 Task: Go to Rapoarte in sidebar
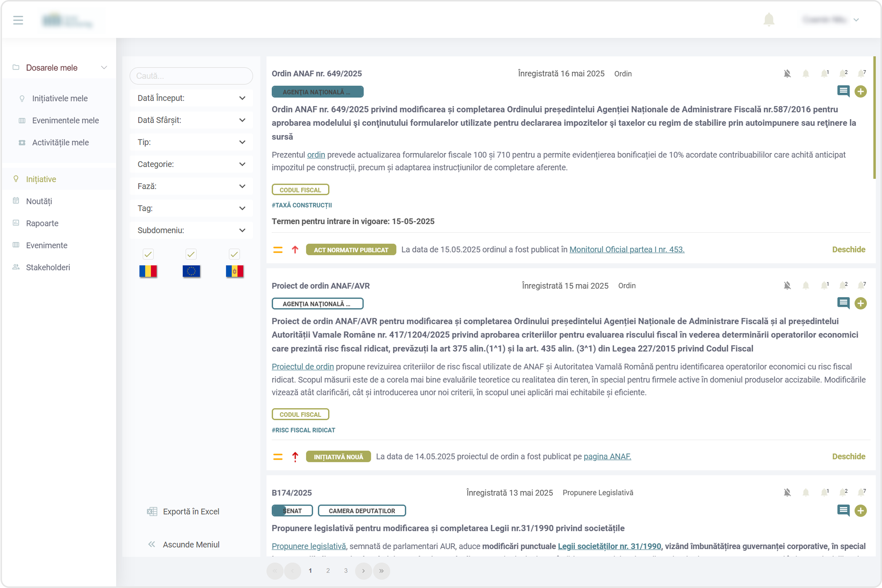pyautogui.click(x=42, y=223)
